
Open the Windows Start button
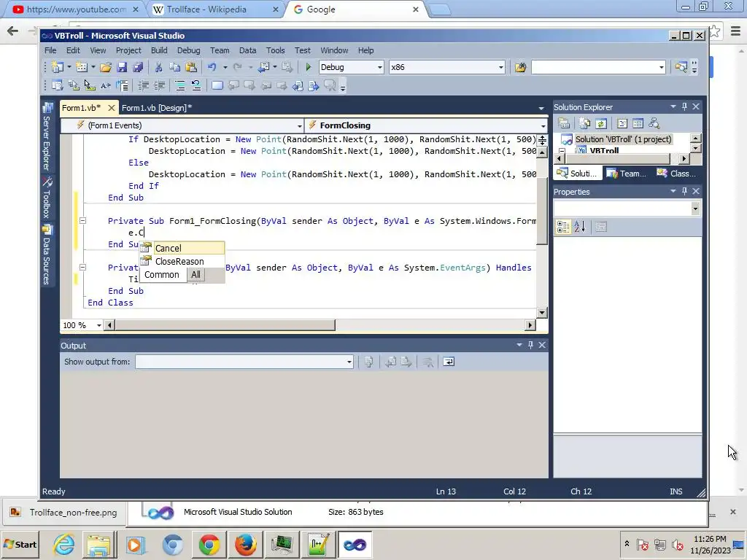pyautogui.click(x=20, y=544)
